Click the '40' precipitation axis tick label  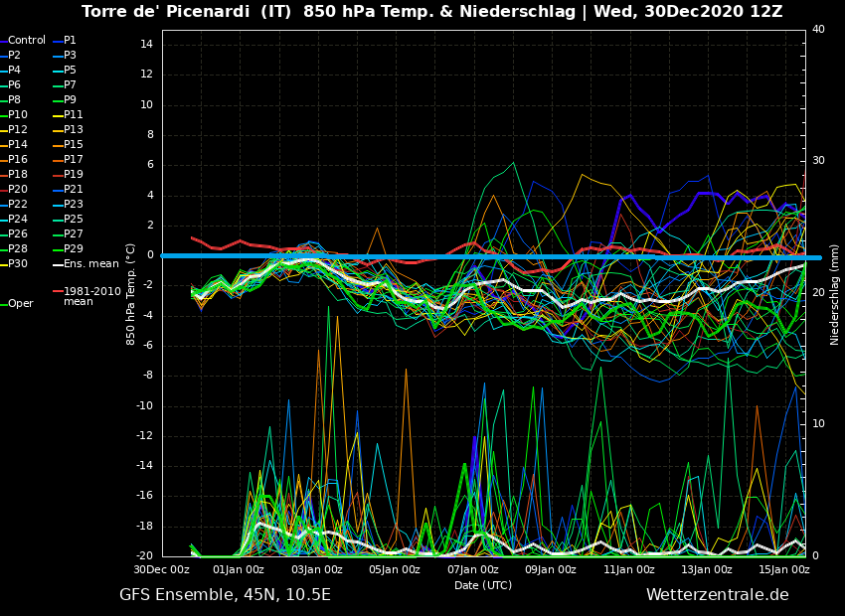[x=818, y=29]
